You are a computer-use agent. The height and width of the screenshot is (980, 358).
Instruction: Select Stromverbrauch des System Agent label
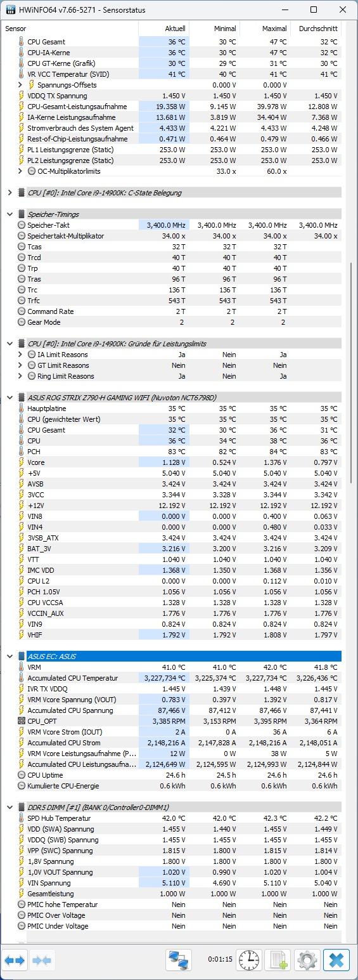[x=80, y=128]
